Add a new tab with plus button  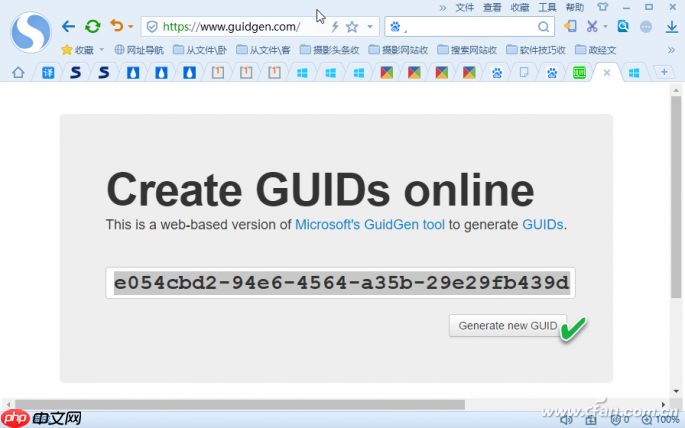(x=662, y=72)
